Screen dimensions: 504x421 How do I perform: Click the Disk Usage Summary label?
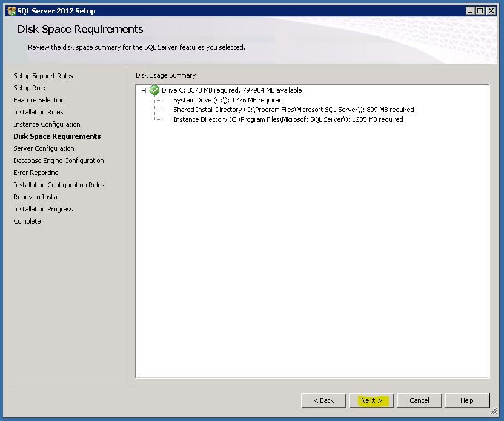(x=167, y=75)
